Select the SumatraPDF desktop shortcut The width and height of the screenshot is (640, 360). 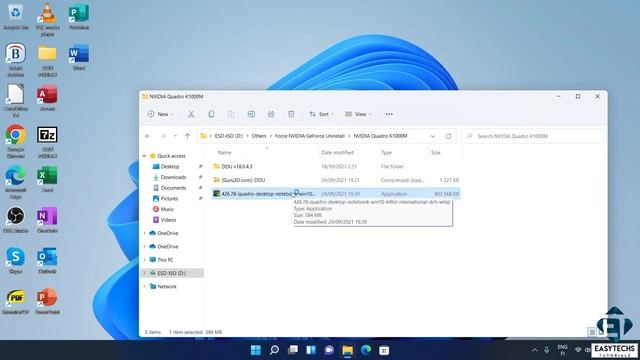click(x=16, y=301)
